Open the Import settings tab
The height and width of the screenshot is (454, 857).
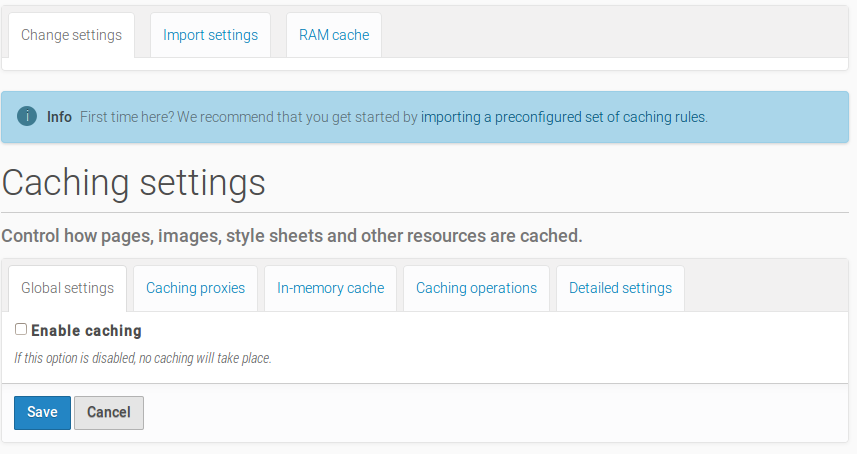(210, 35)
